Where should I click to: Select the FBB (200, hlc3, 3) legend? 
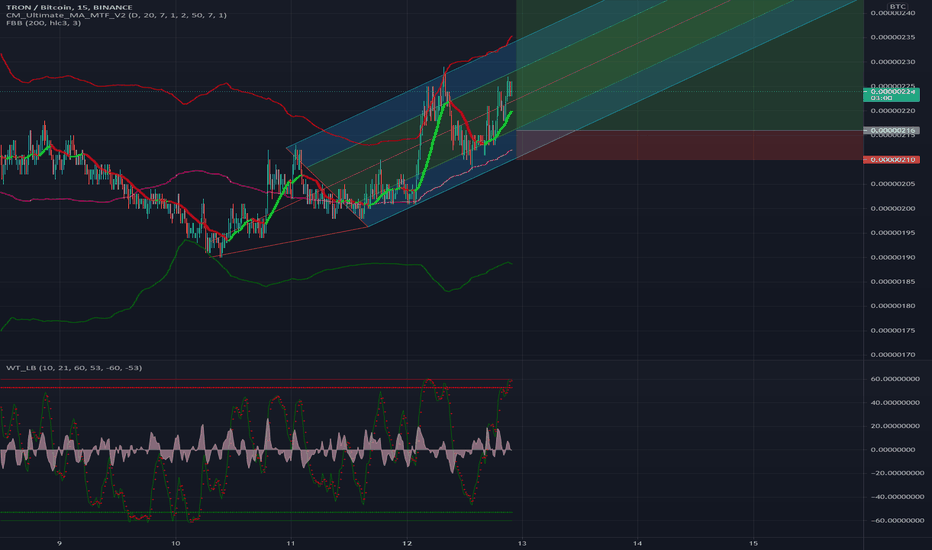coord(43,23)
